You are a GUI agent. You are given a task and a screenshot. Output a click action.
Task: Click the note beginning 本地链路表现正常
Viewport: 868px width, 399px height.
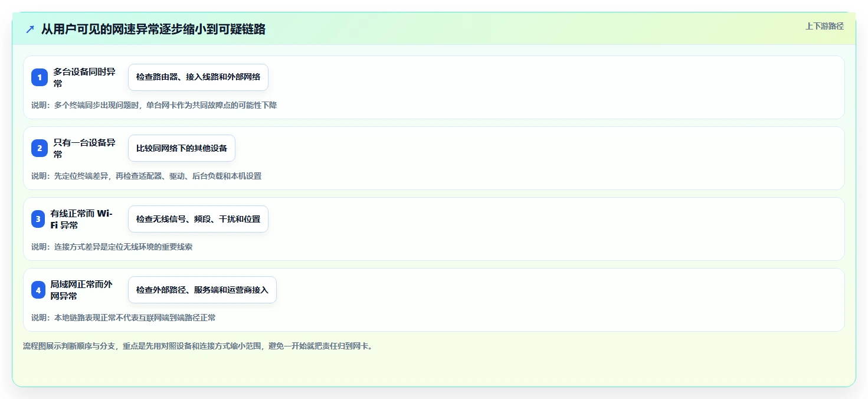(x=123, y=318)
